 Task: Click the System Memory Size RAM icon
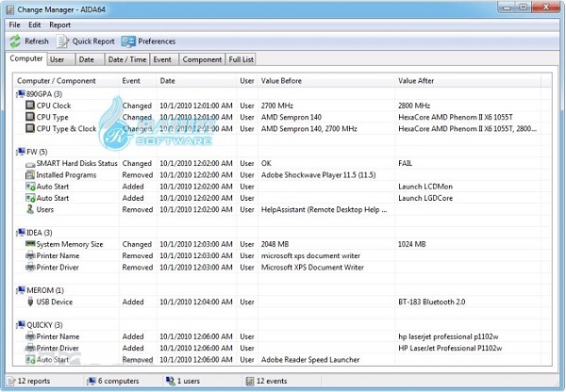tap(30, 244)
